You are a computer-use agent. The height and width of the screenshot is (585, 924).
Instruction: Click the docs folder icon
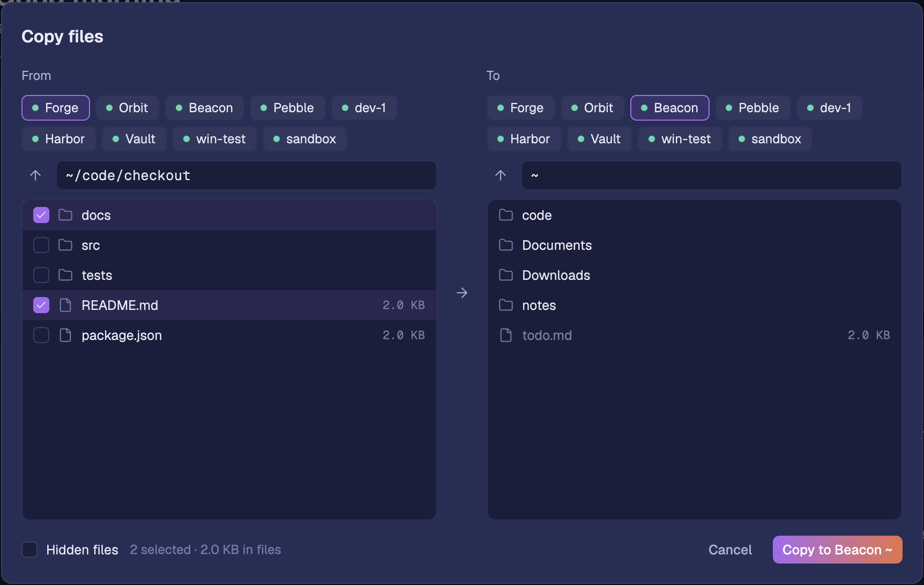(65, 215)
